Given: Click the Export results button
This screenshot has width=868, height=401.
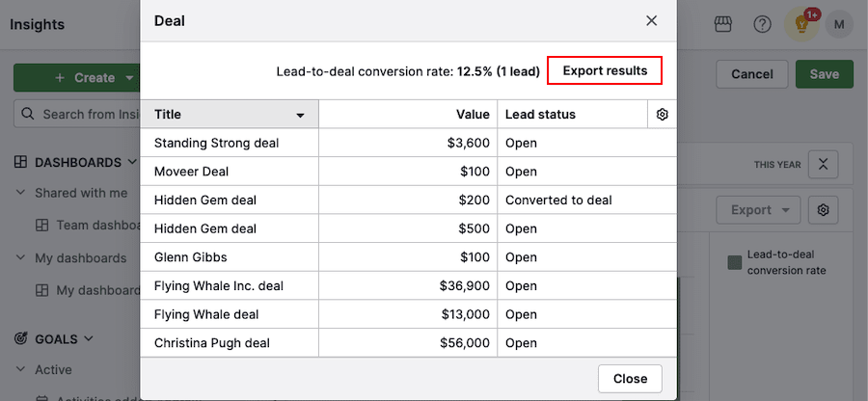Looking at the screenshot, I should [x=605, y=71].
